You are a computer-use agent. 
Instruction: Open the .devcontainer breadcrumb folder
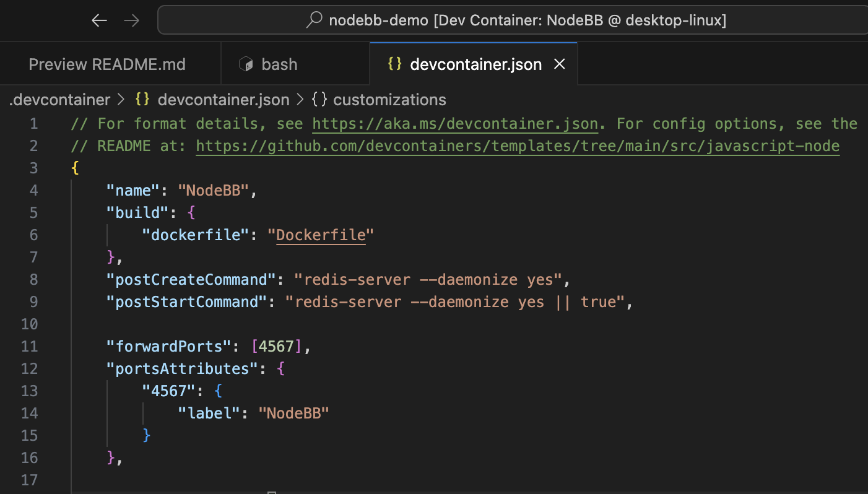[59, 100]
